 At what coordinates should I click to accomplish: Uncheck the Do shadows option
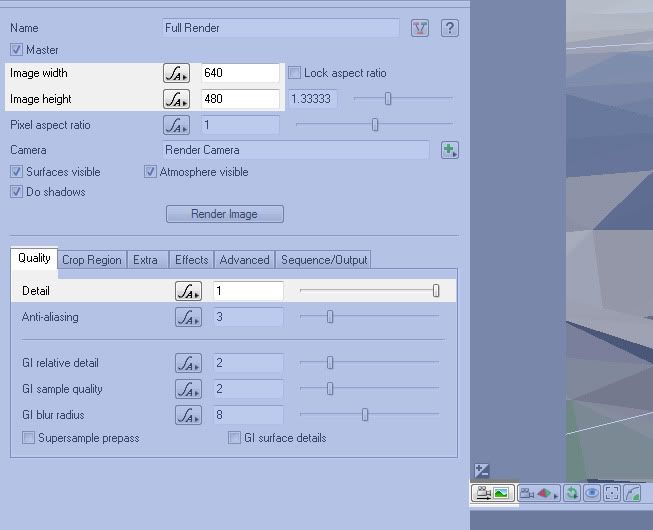(17, 192)
